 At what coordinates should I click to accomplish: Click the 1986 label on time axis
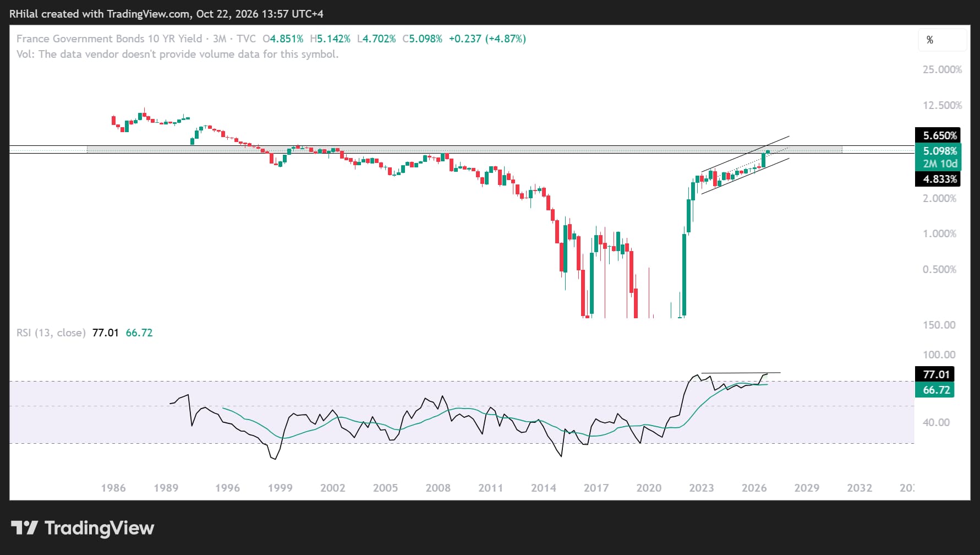pyautogui.click(x=113, y=488)
